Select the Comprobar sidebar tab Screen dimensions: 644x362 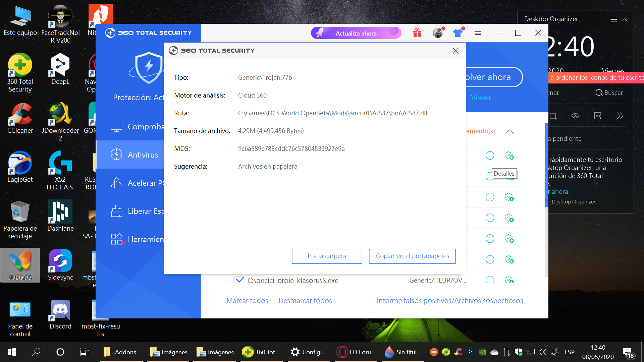tap(130, 126)
